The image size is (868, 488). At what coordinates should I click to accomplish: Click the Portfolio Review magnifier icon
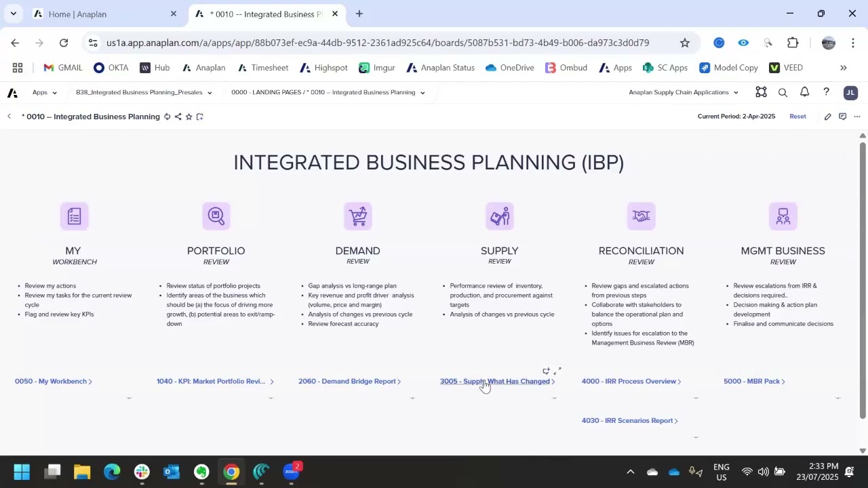[216, 216]
